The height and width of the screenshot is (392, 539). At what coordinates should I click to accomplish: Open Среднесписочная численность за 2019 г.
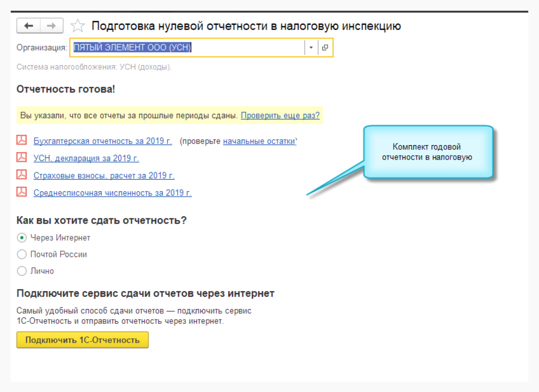[113, 193]
